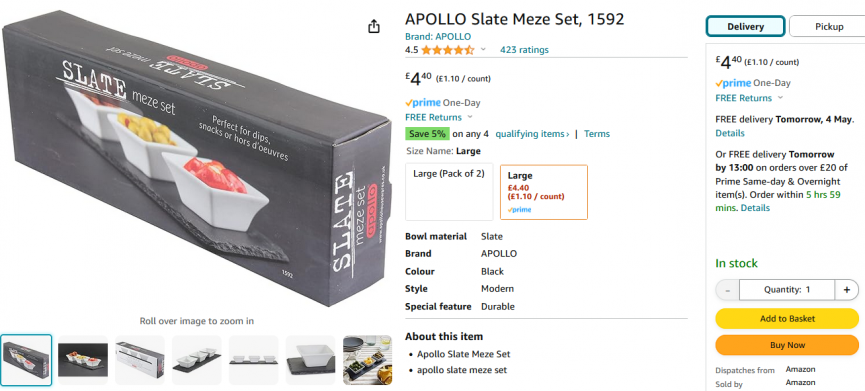Viewport: 865px width, 391px height.
Task: Click the Buy Now button
Action: click(x=787, y=345)
